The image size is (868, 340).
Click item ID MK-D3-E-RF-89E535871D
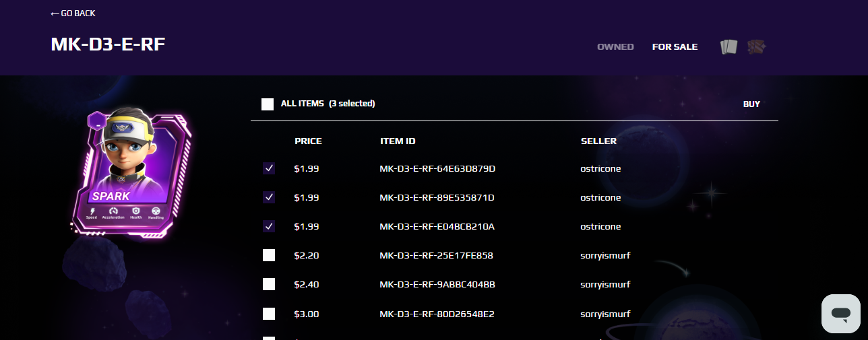coord(437,197)
